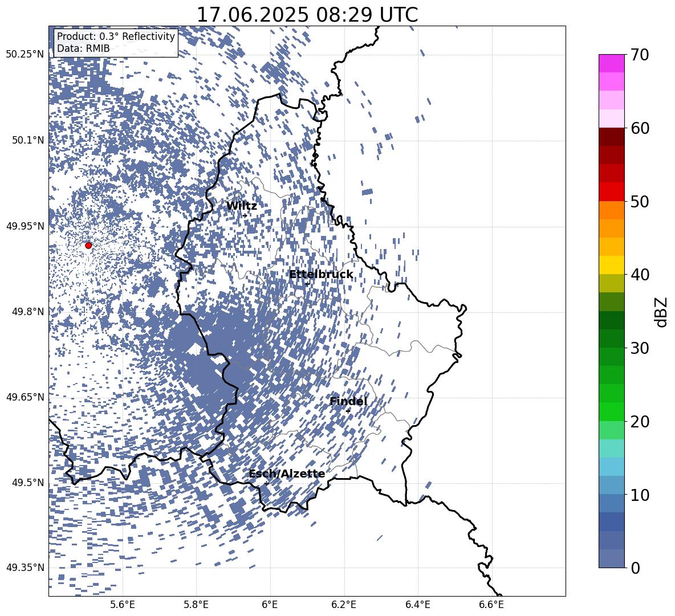Screen dimensions: 675x616
Task: Click the bright green colorbar segment above 20 dBZ
Action: 611,411
